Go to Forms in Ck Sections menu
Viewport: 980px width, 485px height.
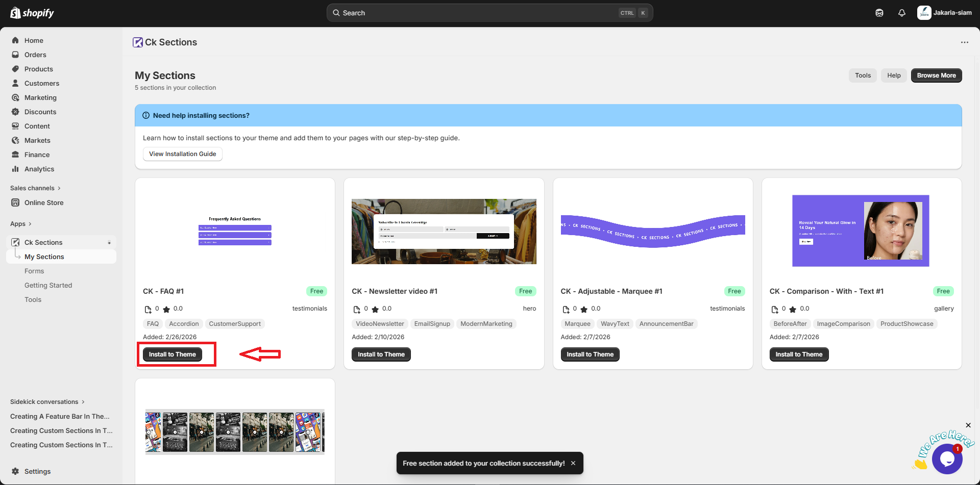pos(34,271)
